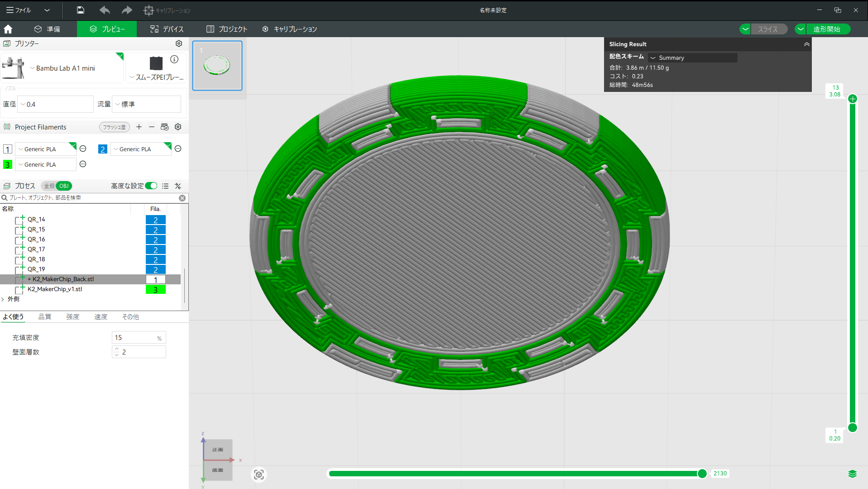
Task: Clear the object search field
Action: click(x=182, y=198)
